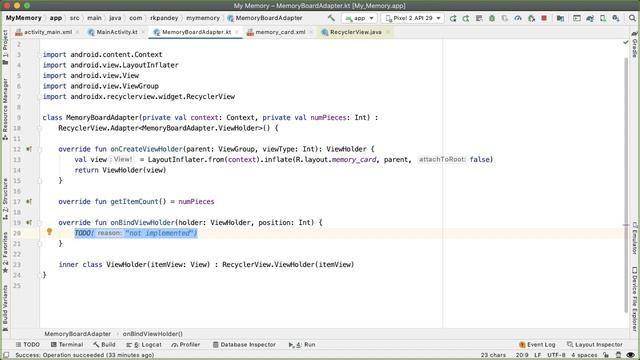Click override gutter icon for getItemCount

click(x=29, y=202)
